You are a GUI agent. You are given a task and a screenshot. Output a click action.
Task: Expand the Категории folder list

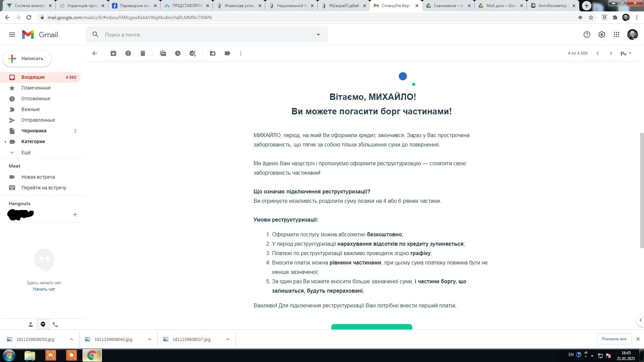coord(5,142)
